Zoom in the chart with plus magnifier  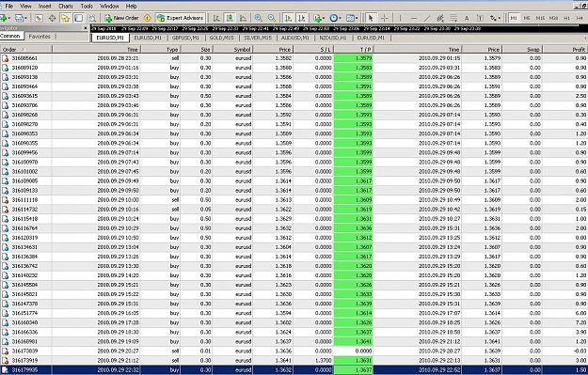pyautogui.click(x=259, y=18)
